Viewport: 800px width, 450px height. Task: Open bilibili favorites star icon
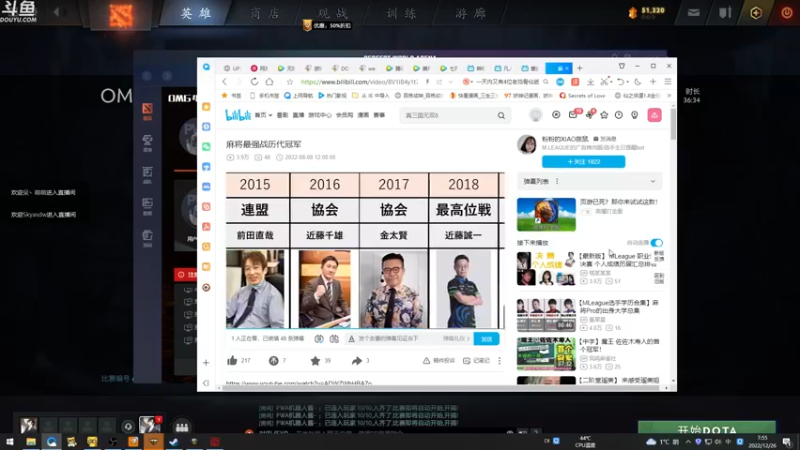click(x=604, y=115)
